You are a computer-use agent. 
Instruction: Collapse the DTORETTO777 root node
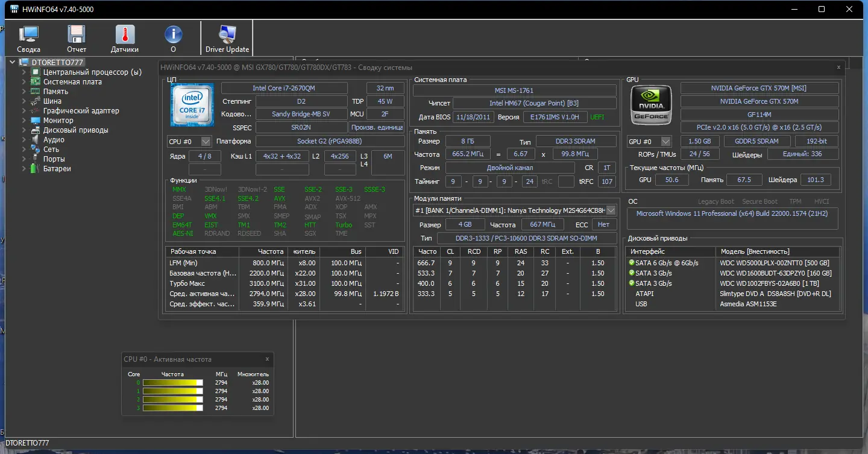13,62
